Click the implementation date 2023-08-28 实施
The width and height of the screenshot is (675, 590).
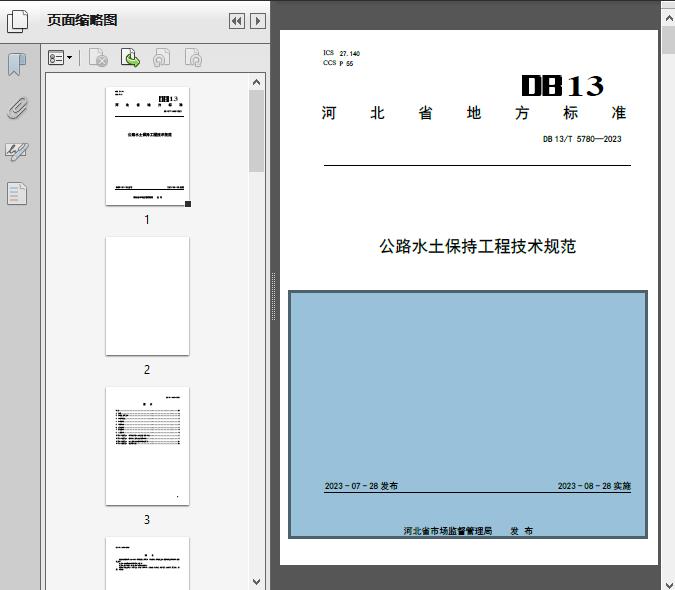(594, 486)
